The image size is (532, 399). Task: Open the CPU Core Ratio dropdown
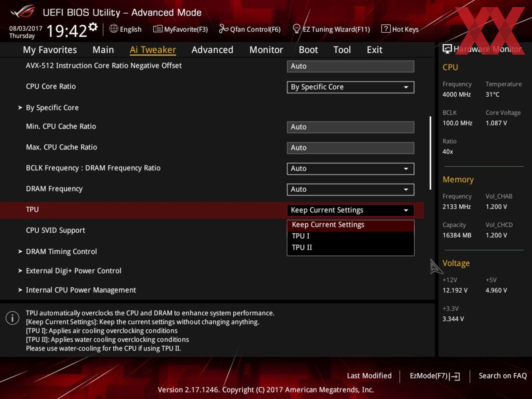[x=350, y=87]
